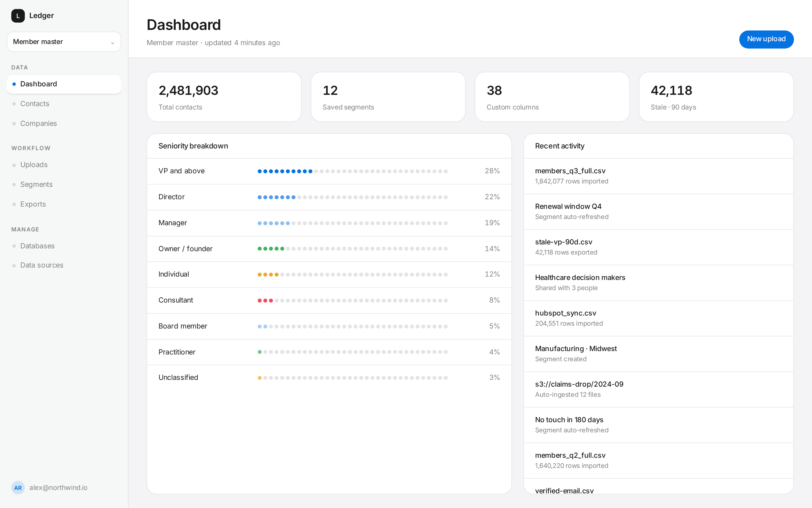Open the Custom columns stat card
Screen dimensions: 812x508
coord(552,97)
